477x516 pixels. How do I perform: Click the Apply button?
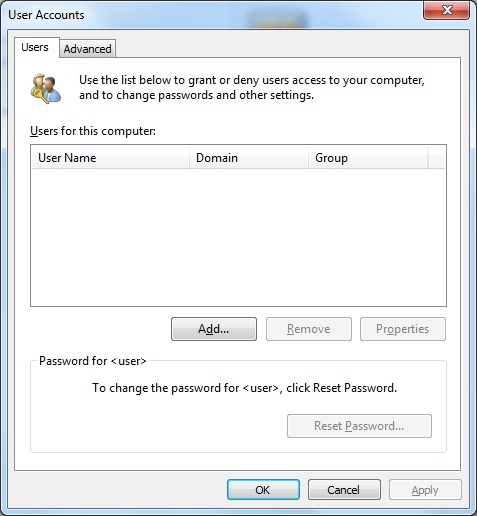pos(425,490)
